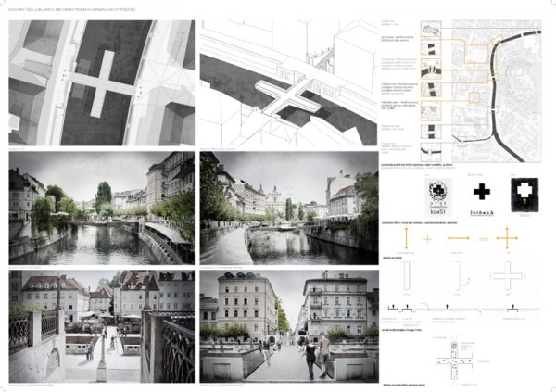Open the top-left site plan image
The width and height of the screenshot is (556, 392).
101,82
